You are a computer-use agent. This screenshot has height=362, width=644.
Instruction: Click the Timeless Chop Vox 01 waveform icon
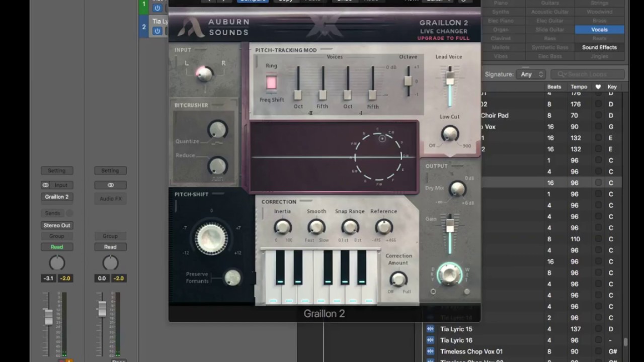(430, 351)
